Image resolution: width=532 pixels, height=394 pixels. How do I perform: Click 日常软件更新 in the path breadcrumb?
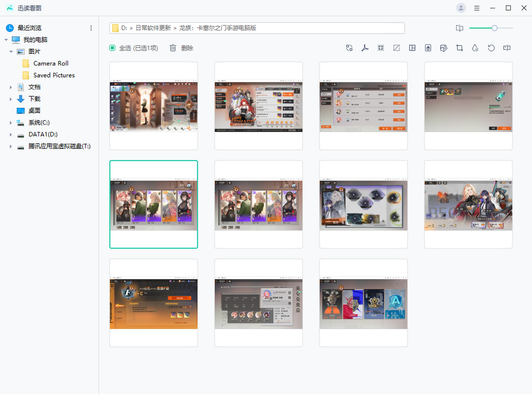(153, 28)
